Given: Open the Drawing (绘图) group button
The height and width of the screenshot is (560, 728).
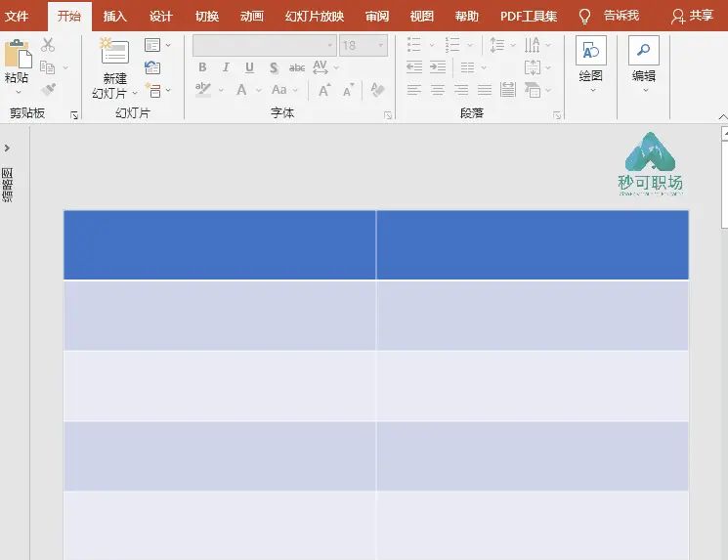Looking at the screenshot, I should [591, 64].
